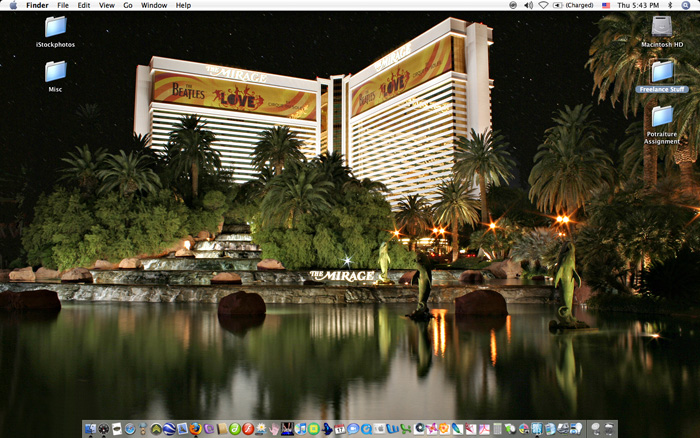Open the AirPort Wi-Fi status menu
700x438 pixels.
coord(543,5)
